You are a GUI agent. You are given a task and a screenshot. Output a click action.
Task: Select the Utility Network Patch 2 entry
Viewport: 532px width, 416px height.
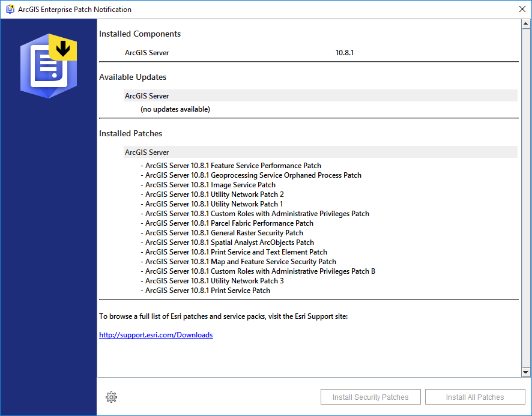(213, 194)
